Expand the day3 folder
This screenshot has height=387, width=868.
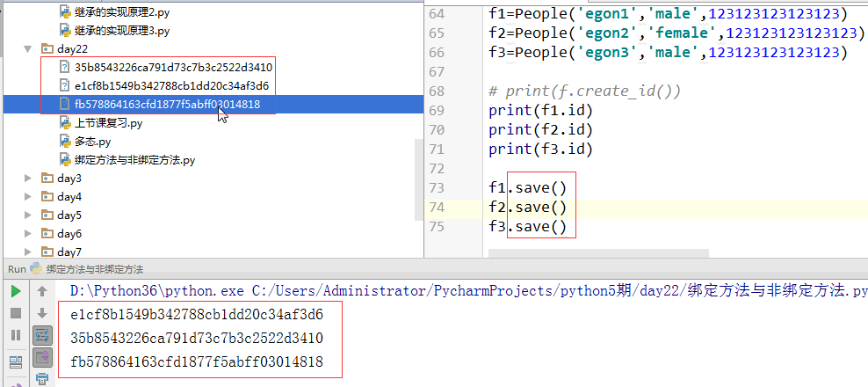(x=28, y=178)
